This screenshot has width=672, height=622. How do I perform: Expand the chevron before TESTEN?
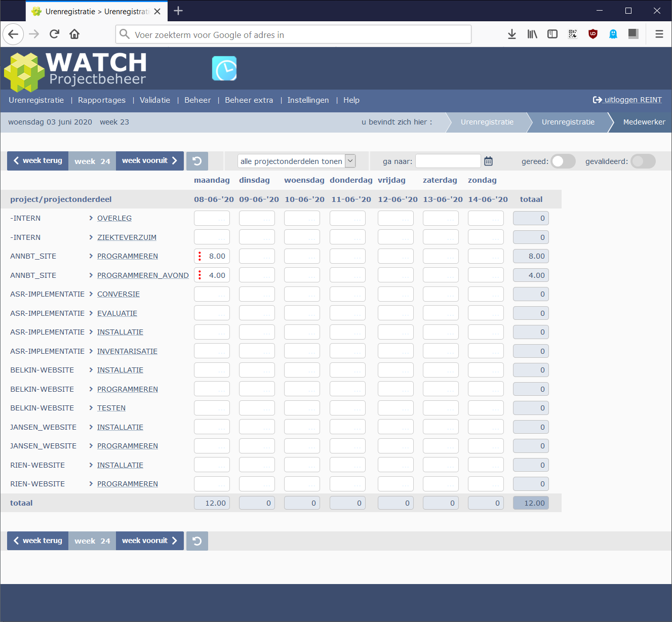(91, 408)
